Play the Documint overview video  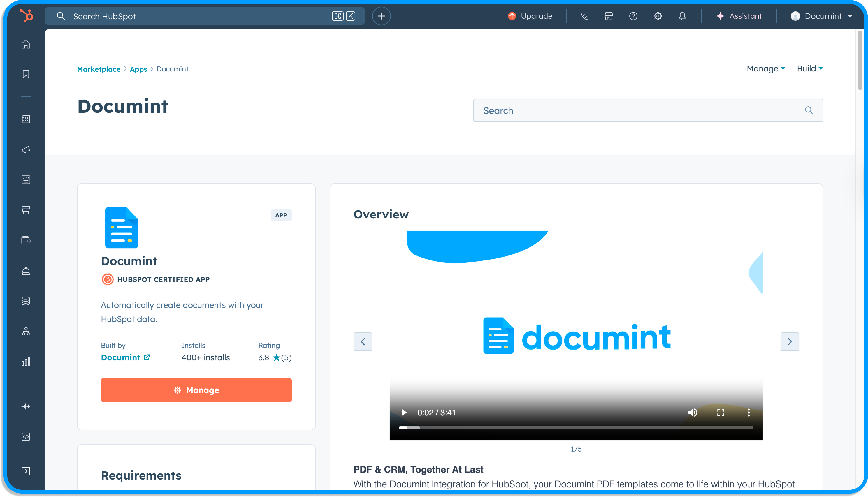(x=404, y=412)
